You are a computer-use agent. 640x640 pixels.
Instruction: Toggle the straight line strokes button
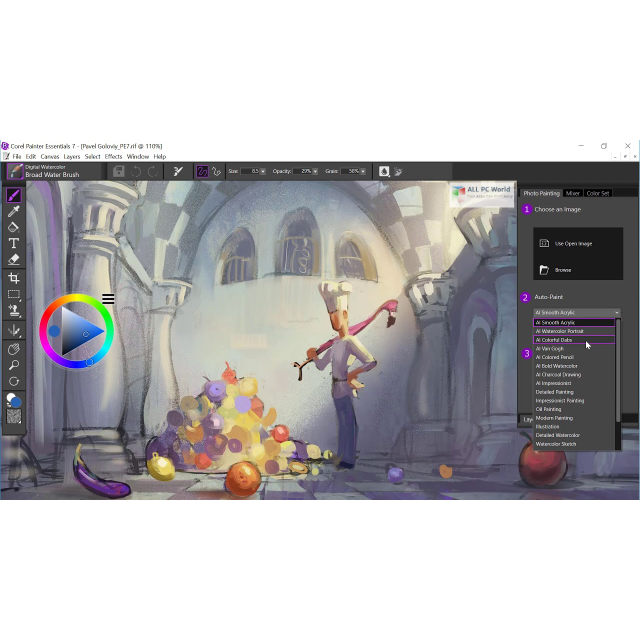click(x=216, y=171)
